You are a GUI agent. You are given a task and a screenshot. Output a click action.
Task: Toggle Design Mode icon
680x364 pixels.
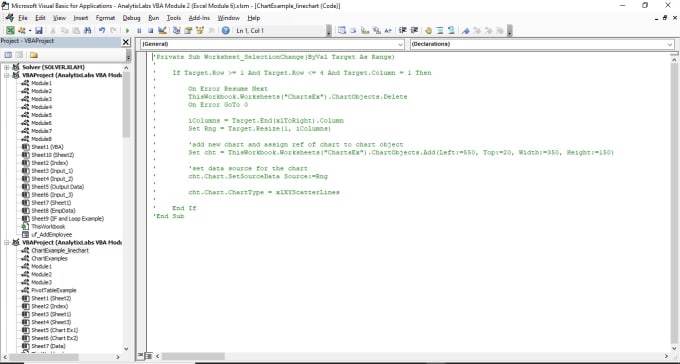[x=162, y=30]
